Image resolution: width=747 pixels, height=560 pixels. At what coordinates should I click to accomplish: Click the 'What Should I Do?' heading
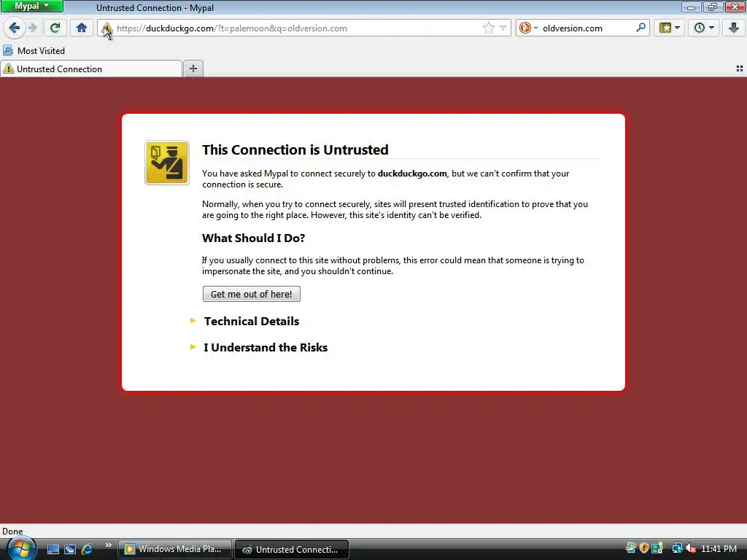253,238
